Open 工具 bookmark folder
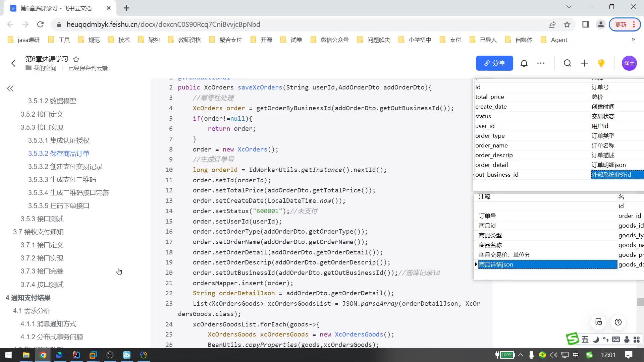This screenshot has height=362, width=644. click(59, 40)
